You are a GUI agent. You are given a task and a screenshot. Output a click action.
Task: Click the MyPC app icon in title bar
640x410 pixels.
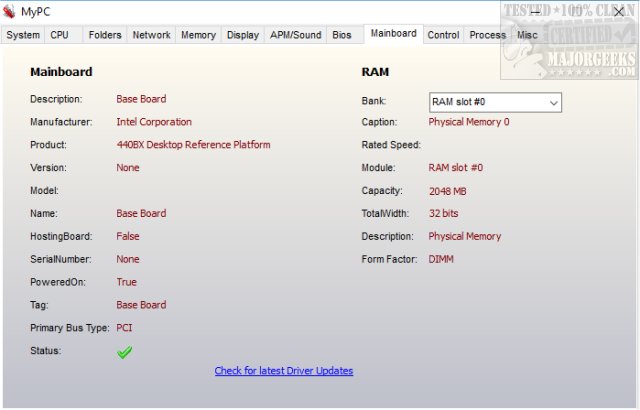pos(9,12)
